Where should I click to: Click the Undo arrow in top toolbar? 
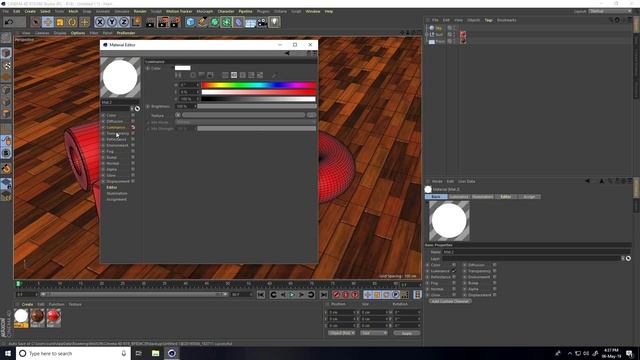click(9, 22)
